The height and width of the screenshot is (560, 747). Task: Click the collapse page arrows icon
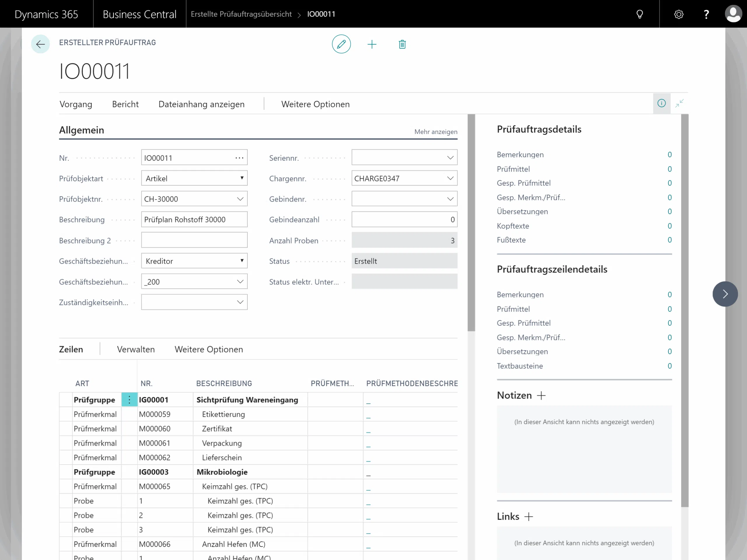[x=679, y=103]
